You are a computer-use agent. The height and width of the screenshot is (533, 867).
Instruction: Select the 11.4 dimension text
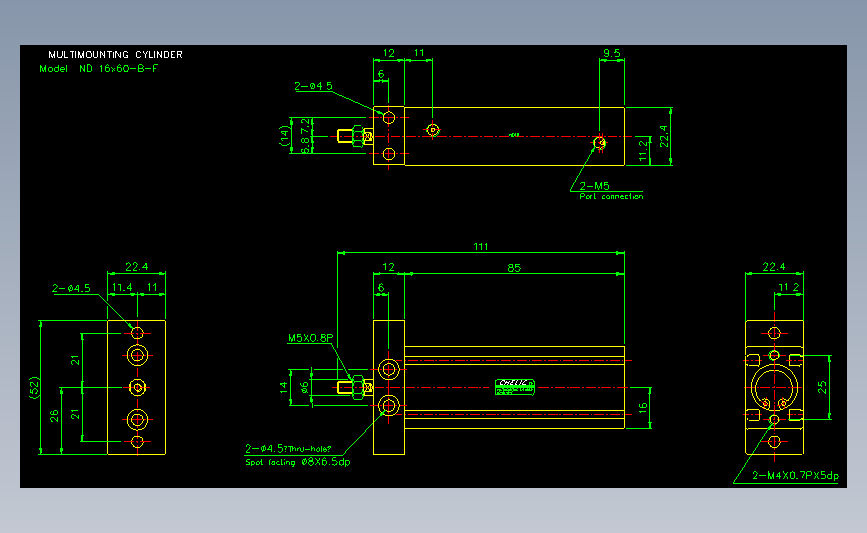click(122, 287)
